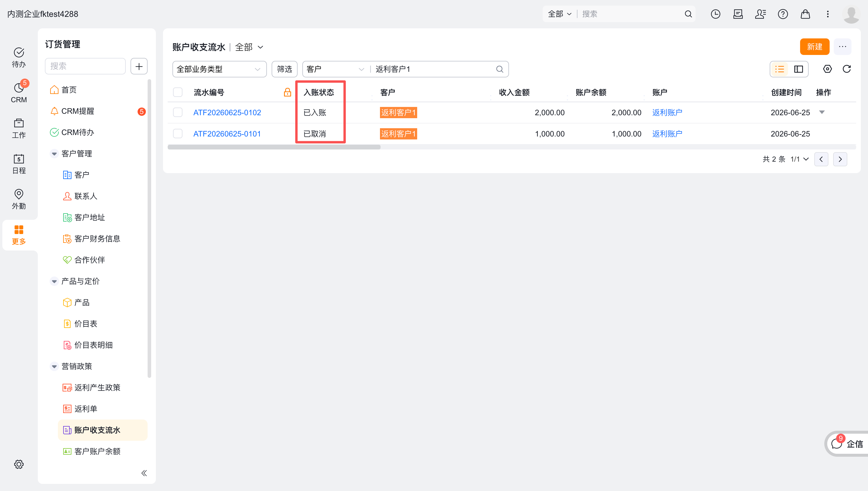Open the 企信 chat bubble
This screenshot has width=868, height=491.
tap(846, 444)
